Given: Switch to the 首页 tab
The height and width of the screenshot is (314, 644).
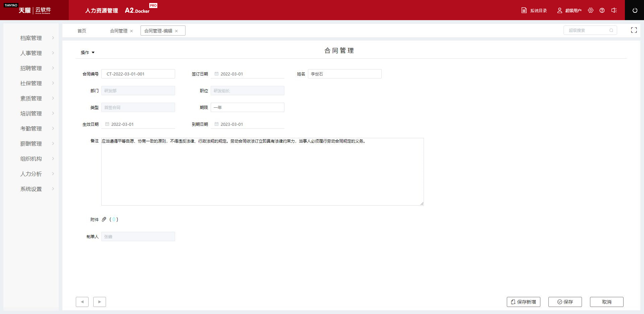Looking at the screenshot, I should [x=82, y=31].
